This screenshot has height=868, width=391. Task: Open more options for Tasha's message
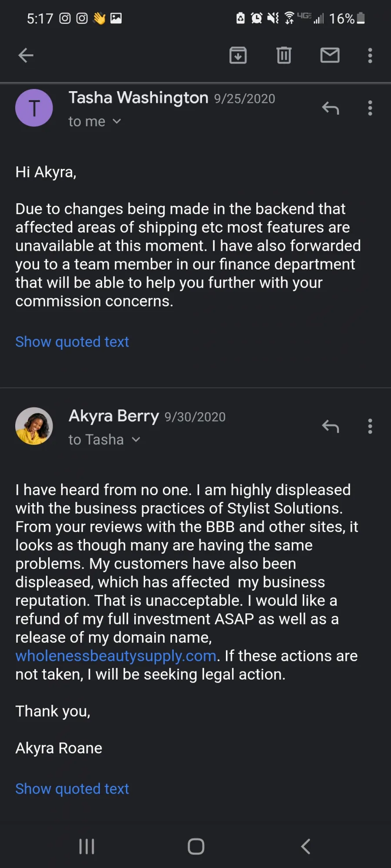click(x=370, y=108)
